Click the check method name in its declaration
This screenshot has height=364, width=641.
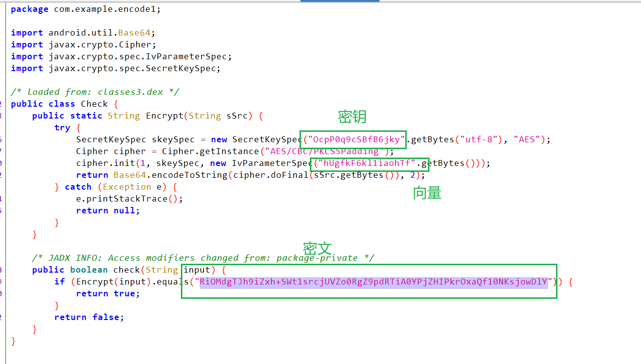click(127, 270)
